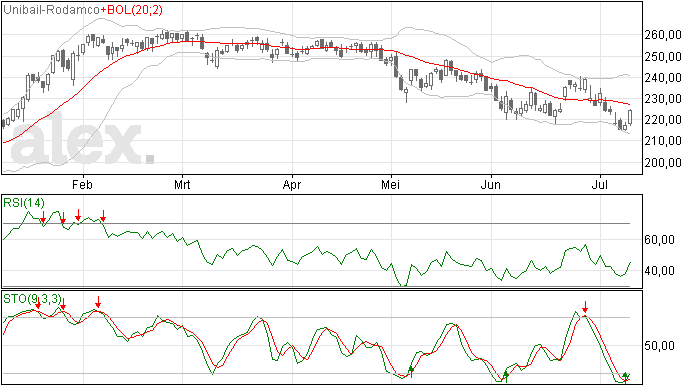The width and height of the screenshot is (690, 387).
Task: Click the Mei month label
Action: click(x=391, y=184)
